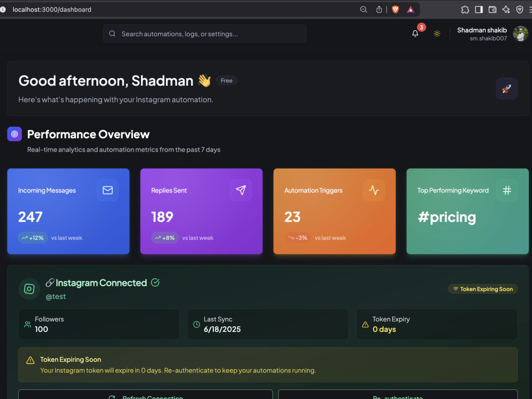This screenshot has height=399, width=532.
Task: Click the -3% trend badge
Action: coord(297,238)
